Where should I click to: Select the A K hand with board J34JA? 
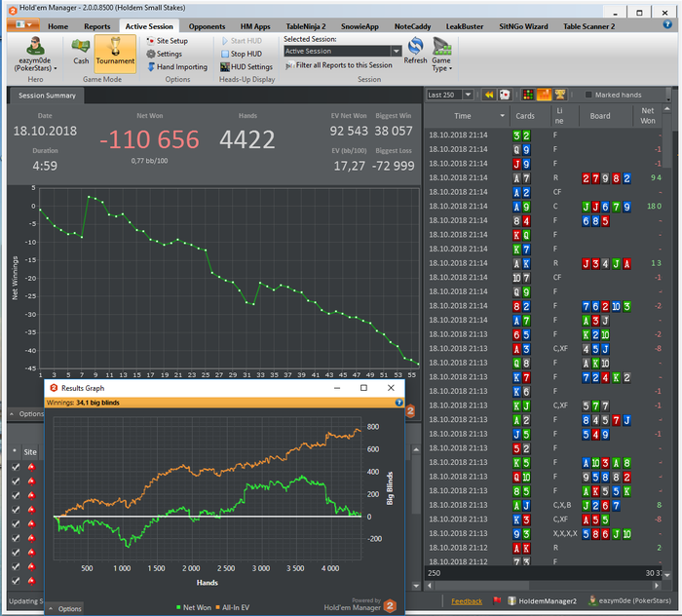[x=544, y=263]
